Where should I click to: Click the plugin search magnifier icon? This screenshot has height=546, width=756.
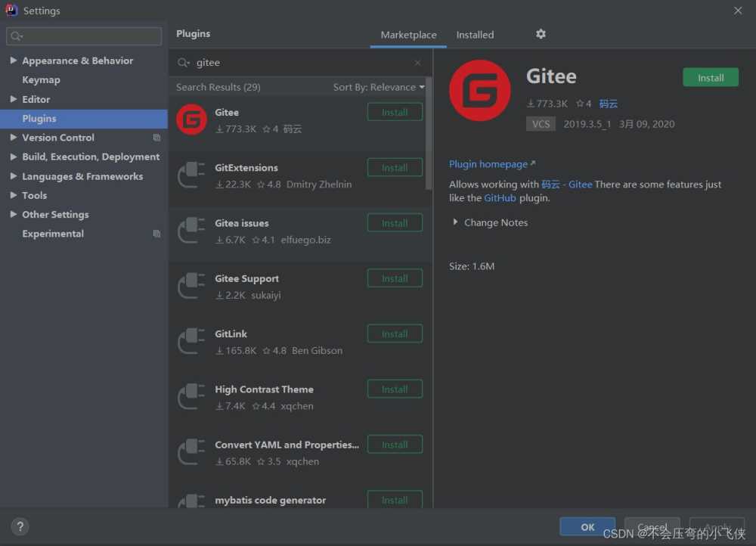click(x=183, y=63)
